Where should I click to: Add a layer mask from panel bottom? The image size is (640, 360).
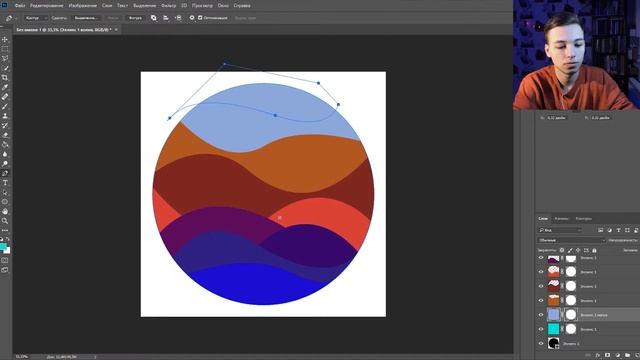pos(607,356)
